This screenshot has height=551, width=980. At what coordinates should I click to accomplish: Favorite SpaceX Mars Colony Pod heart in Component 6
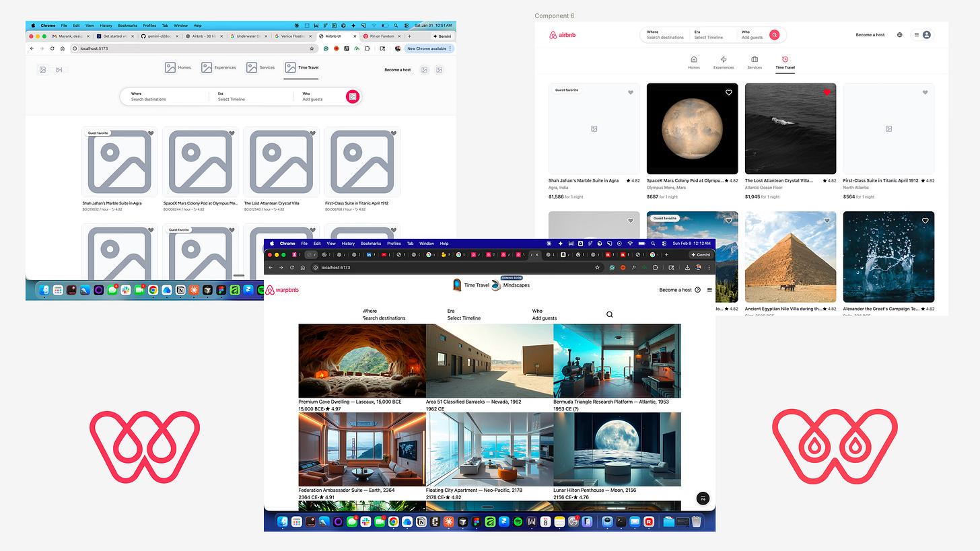tap(729, 92)
